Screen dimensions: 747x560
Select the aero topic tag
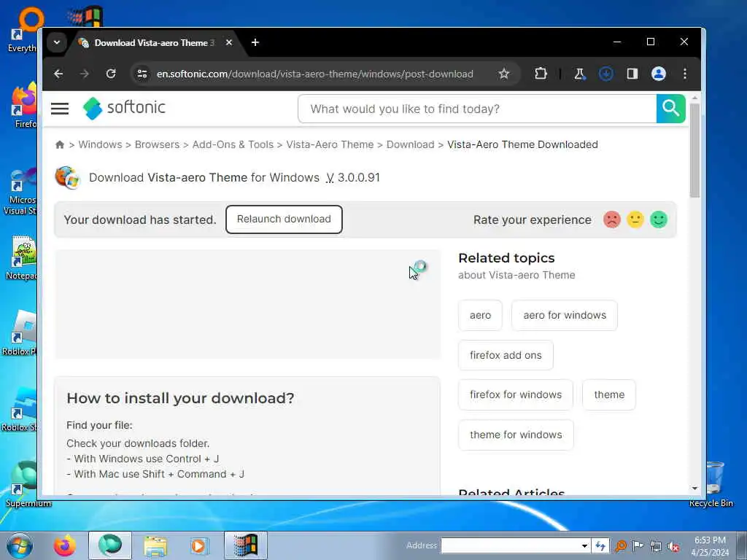pyautogui.click(x=480, y=315)
